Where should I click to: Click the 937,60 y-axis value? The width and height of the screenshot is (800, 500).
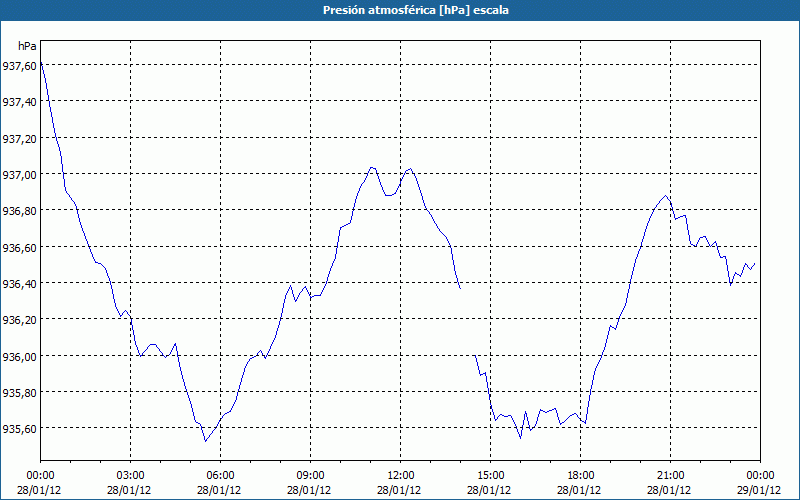tap(19, 66)
